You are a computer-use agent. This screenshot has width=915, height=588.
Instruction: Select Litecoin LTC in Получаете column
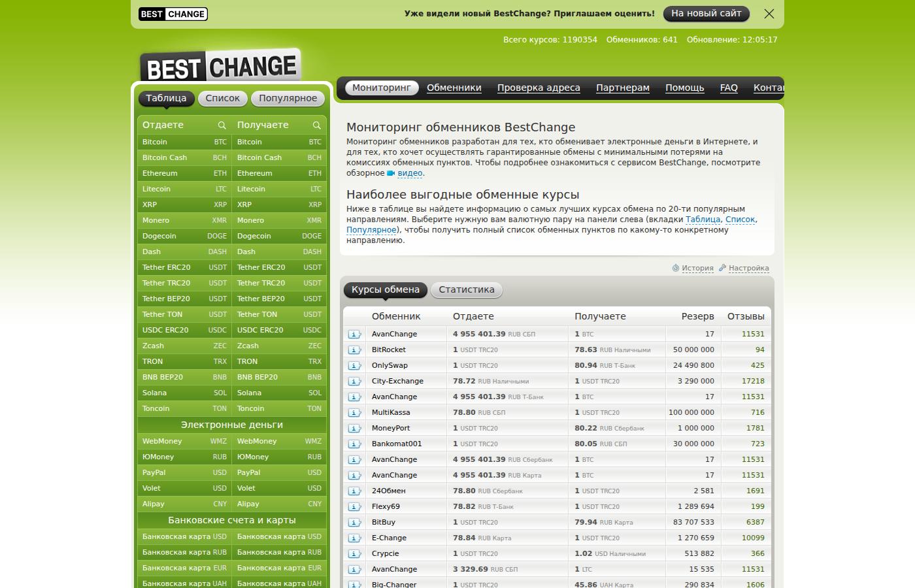[x=279, y=189]
